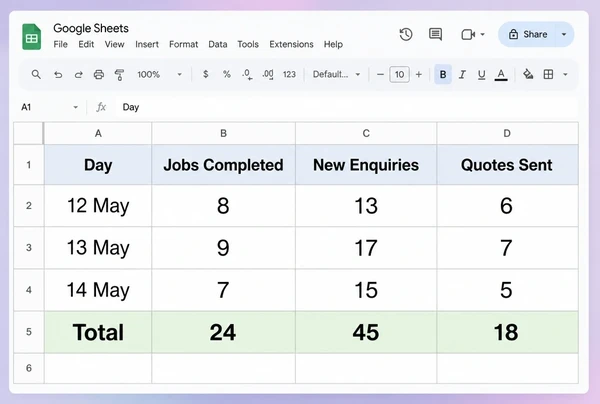Select the 14 May cell
This screenshot has height=404, width=600.
pos(98,290)
